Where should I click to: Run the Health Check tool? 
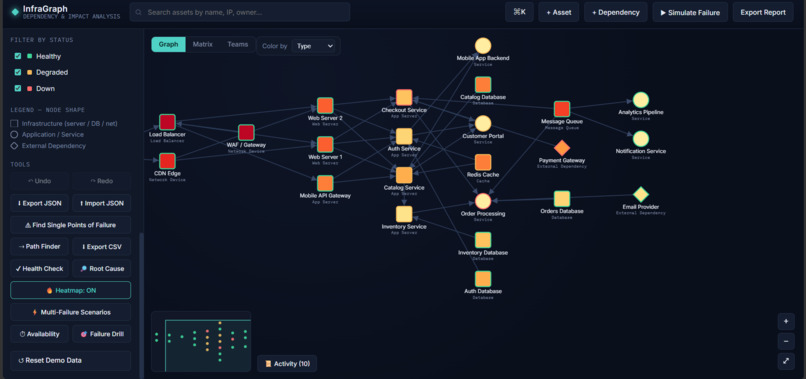(x=39, y=268)
